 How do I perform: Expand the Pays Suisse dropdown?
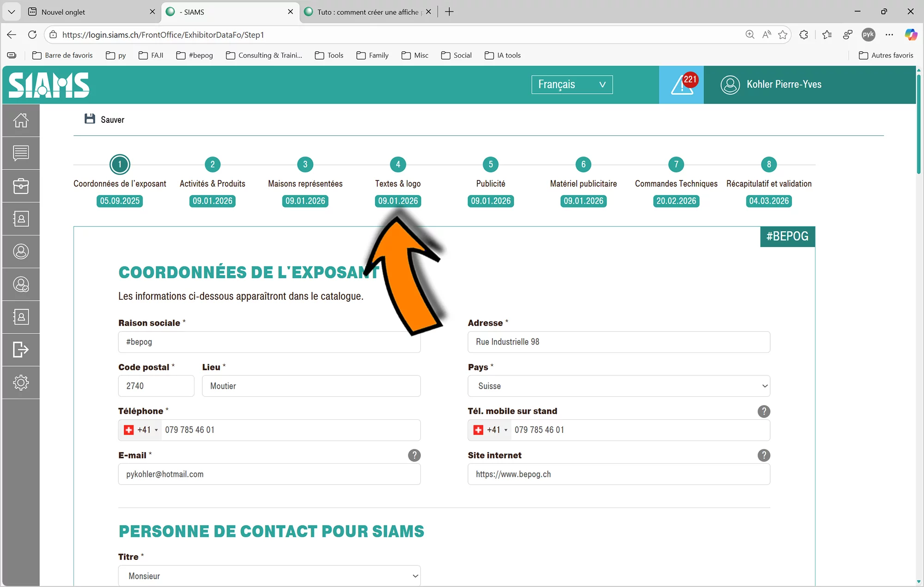click(x=619, y=386)
